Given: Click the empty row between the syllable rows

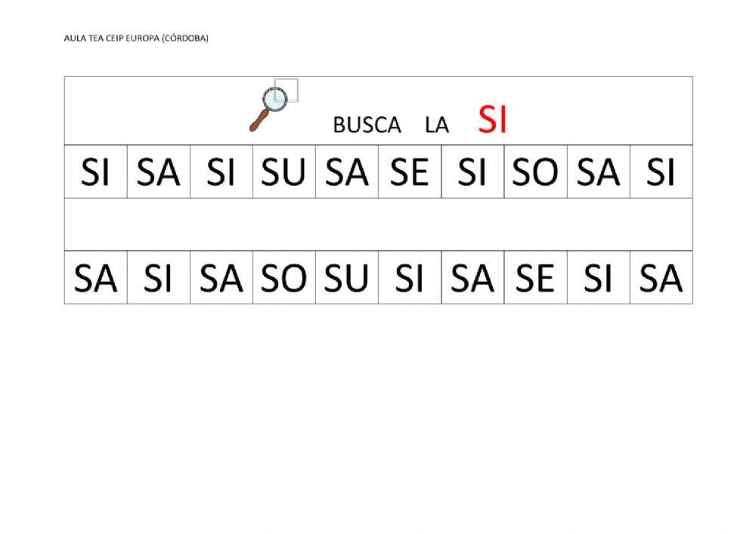Looking at the screenshot, I should (378, 224).
